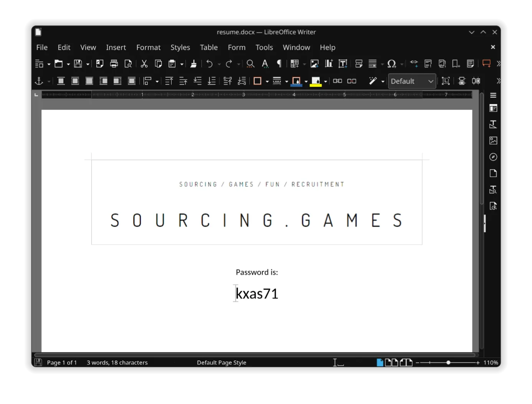Click the document save status icon
This screenshot has height=404, width=532.
[x=38, y=362]
